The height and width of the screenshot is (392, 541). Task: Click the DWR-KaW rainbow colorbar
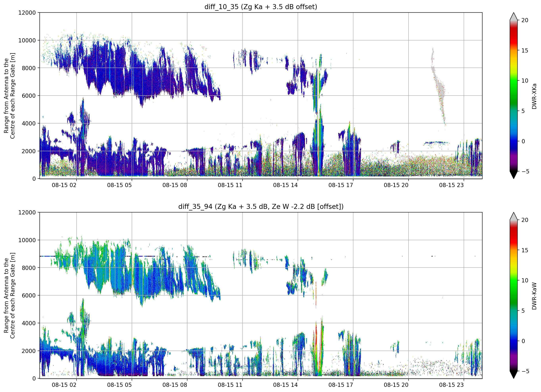tap(514, 295)
